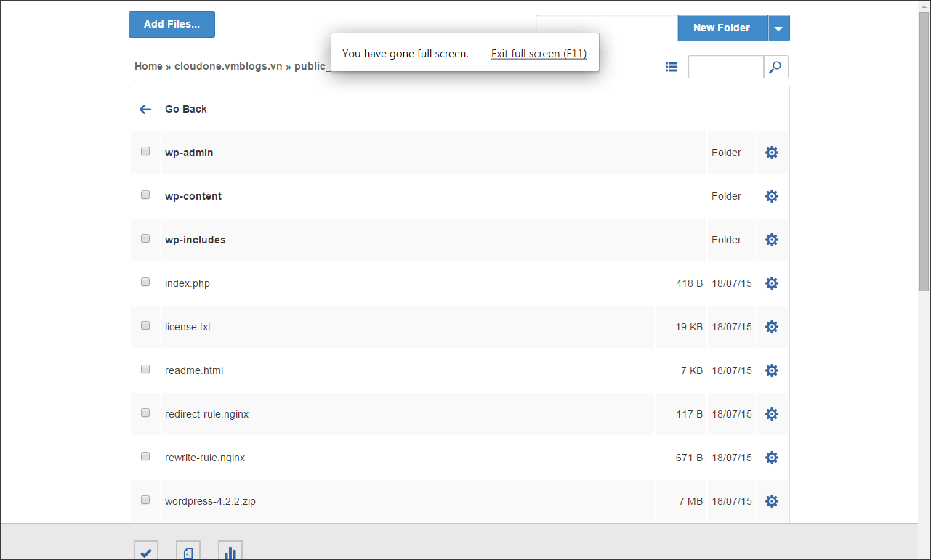931x560 pixels.
Task: Tick the checkbox for rewrite-rule.nginx
Action: click(x=145, y=456)
